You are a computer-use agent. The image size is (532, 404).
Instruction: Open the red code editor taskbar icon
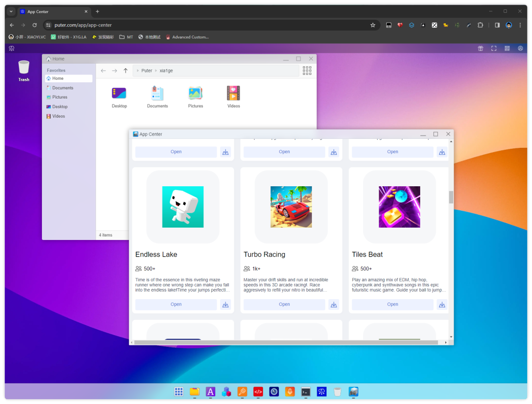click(258, 392)
